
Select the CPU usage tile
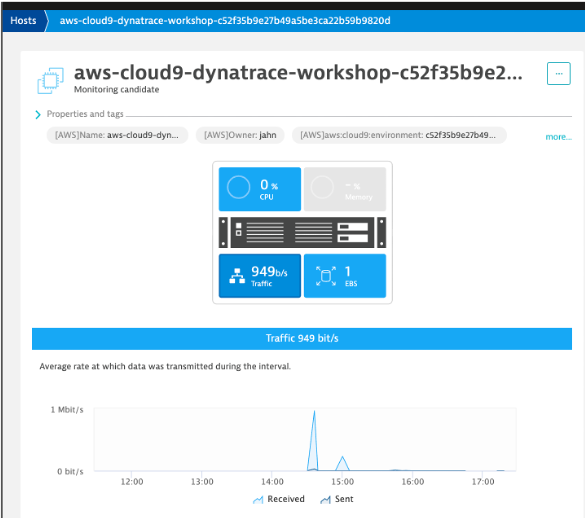[260, 189]
